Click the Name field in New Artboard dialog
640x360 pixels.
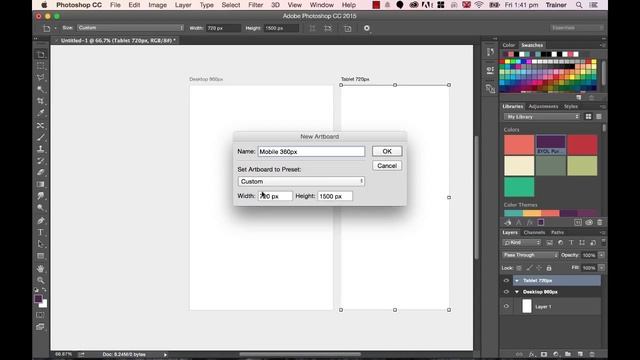click(311, 151)
